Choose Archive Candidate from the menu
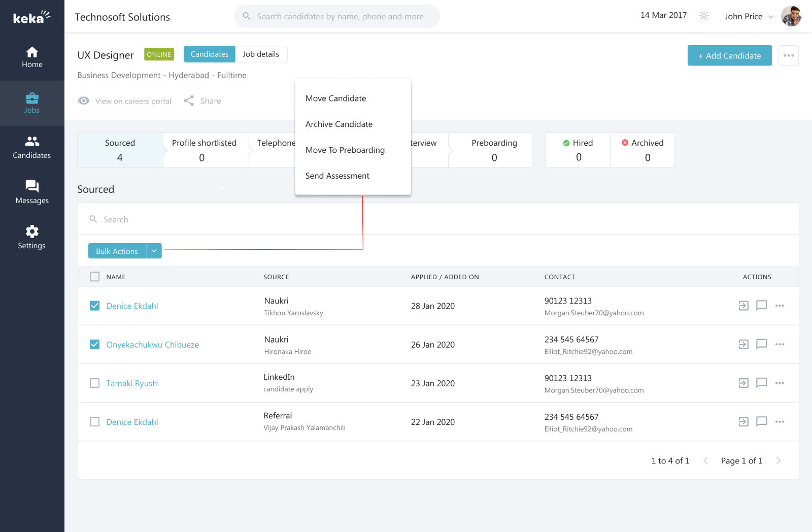Viewport: 812px width, 532px height. [339, 124]
